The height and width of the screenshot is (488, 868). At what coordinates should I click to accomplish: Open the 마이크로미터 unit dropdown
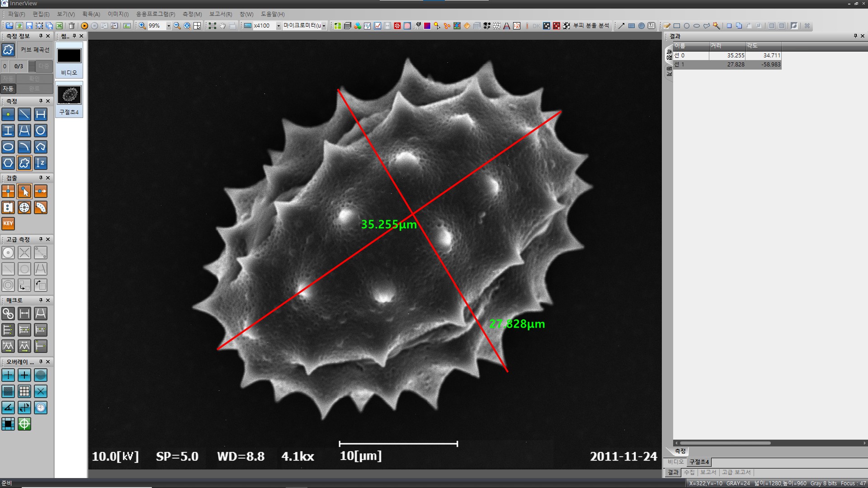tap(324, 26)
